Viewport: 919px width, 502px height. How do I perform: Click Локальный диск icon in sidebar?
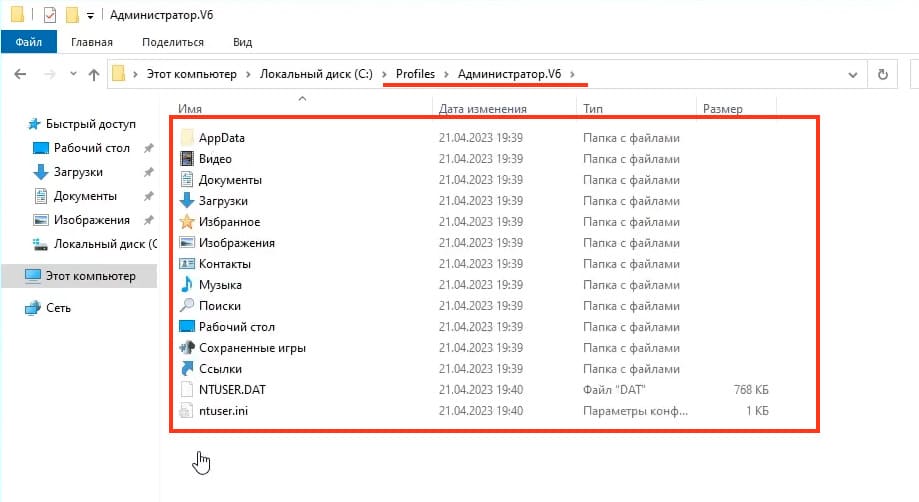point(40,244)
